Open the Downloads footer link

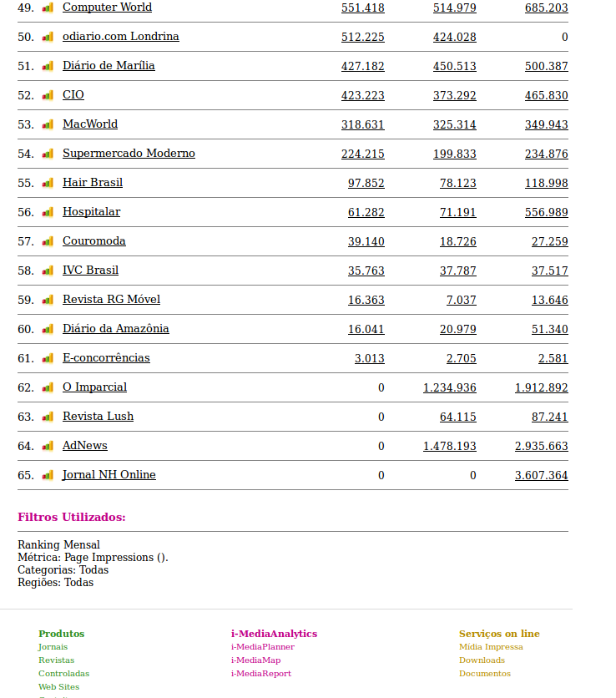coord(482,660)
